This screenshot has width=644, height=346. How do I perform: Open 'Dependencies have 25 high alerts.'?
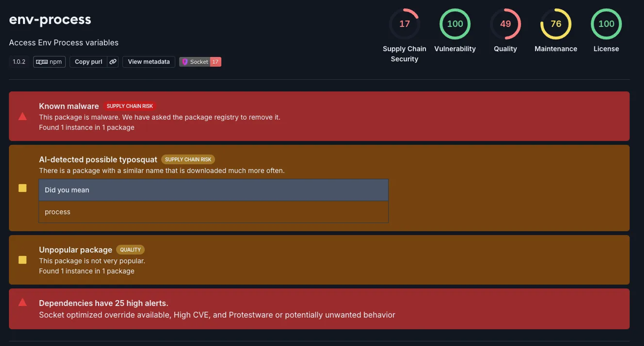click(103, 303)
